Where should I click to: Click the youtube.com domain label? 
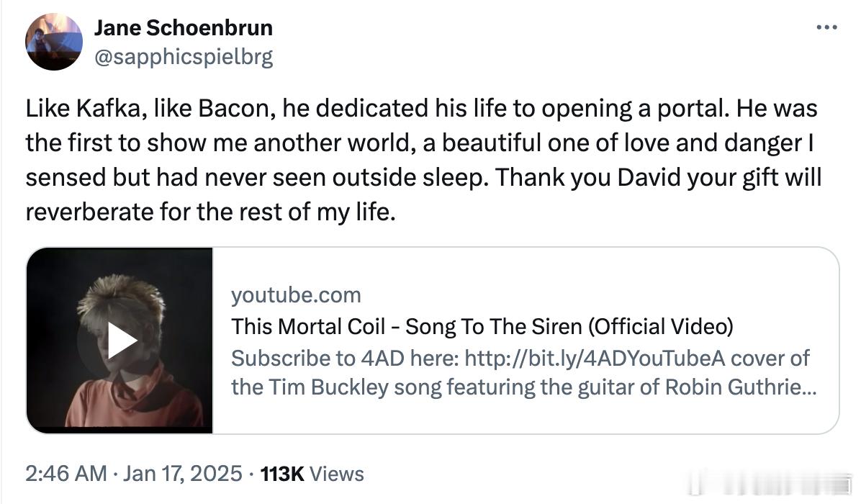click(x=296, y=294)
